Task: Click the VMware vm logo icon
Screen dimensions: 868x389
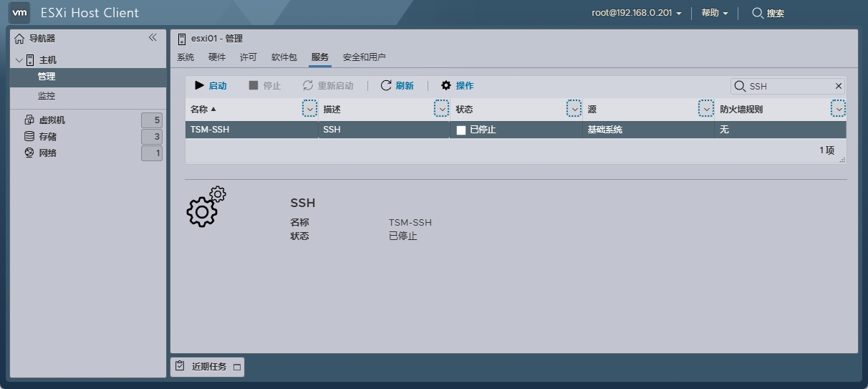Action: 20,12
